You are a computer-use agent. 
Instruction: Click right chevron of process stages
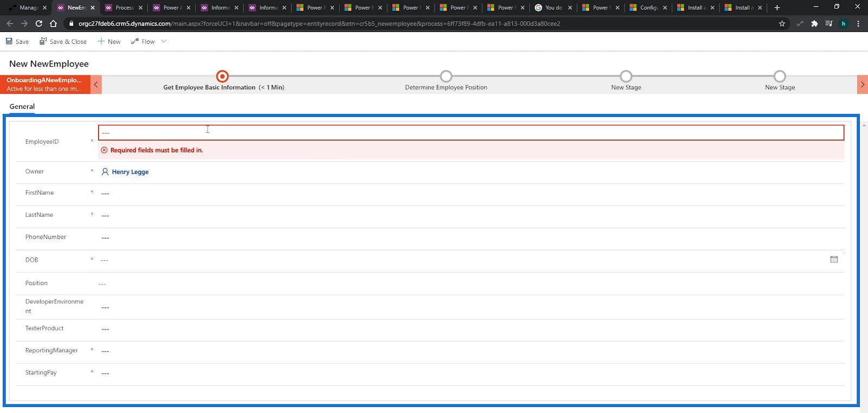coord(863,85)
